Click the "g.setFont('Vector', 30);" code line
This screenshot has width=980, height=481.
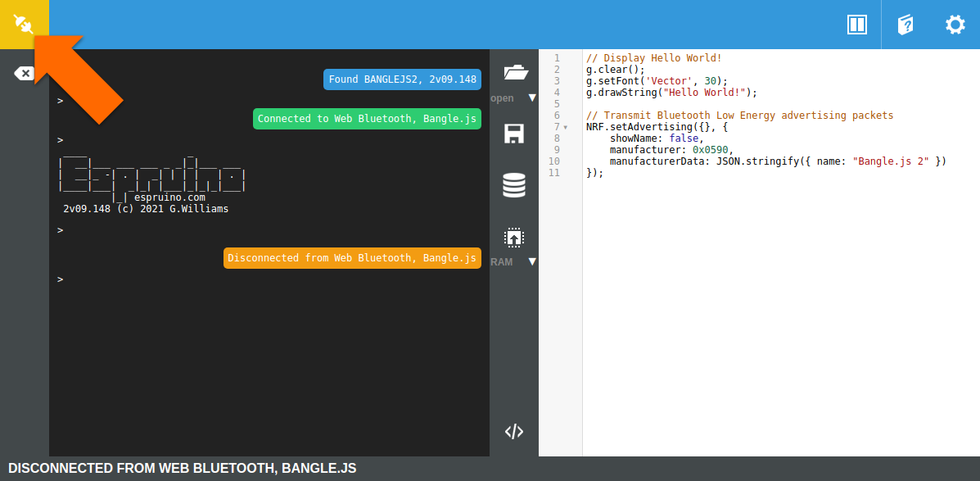[657, 81]
